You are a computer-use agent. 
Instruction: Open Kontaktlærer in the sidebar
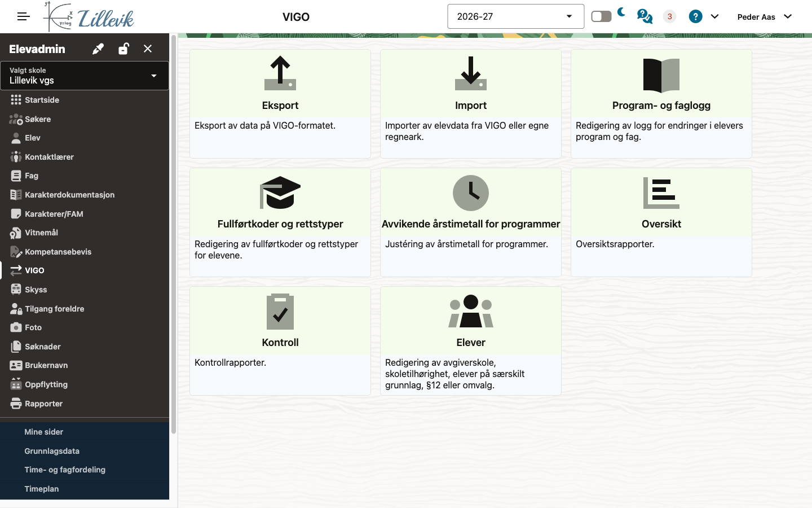(85, 157)
